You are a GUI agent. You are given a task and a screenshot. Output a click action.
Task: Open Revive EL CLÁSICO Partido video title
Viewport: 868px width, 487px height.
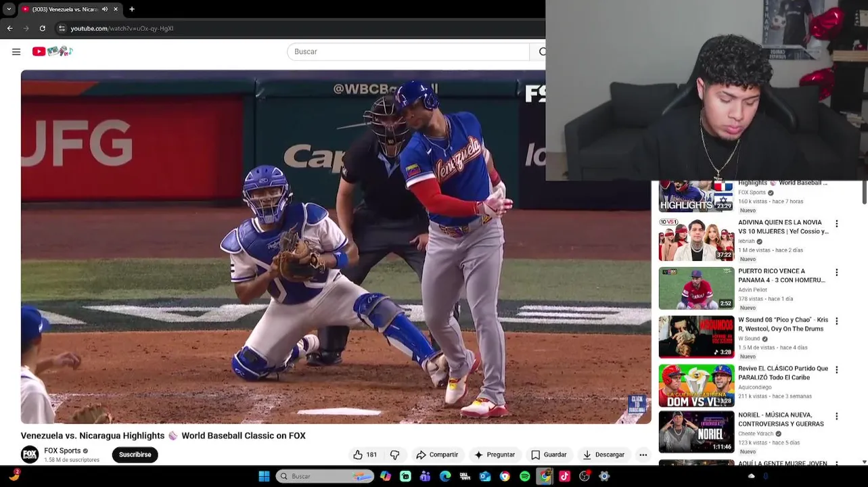tap(783, 373)
